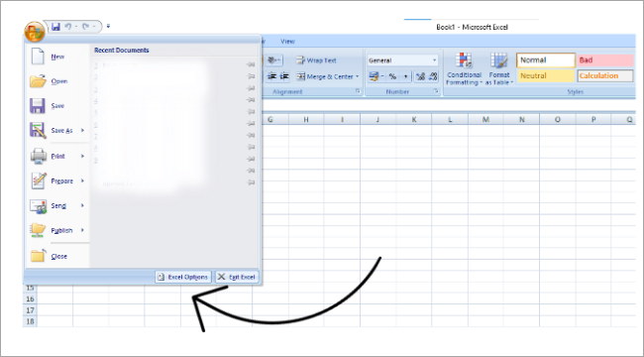Select Send in the Office menu
Screen dimensions: 644x357
point(57,205)
